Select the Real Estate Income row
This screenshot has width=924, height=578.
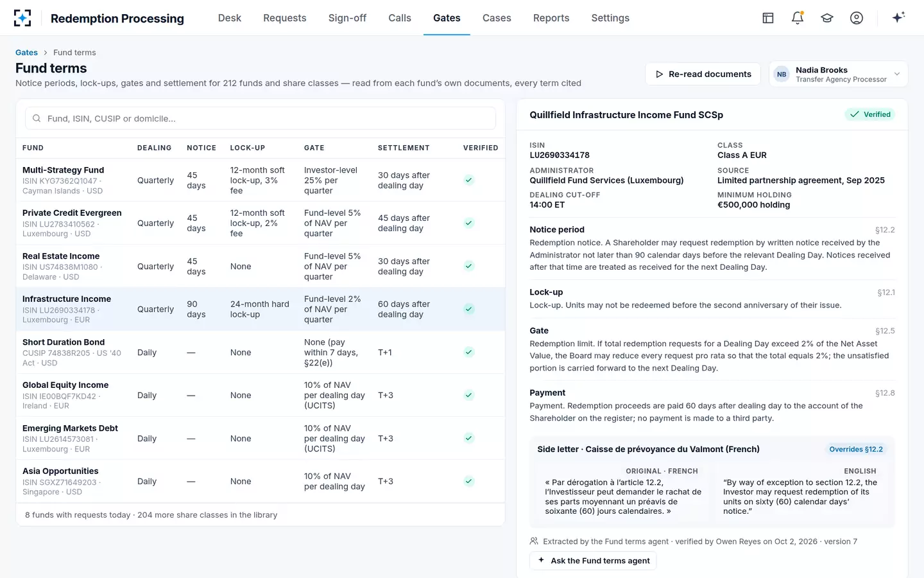click(x=261, y=266)
